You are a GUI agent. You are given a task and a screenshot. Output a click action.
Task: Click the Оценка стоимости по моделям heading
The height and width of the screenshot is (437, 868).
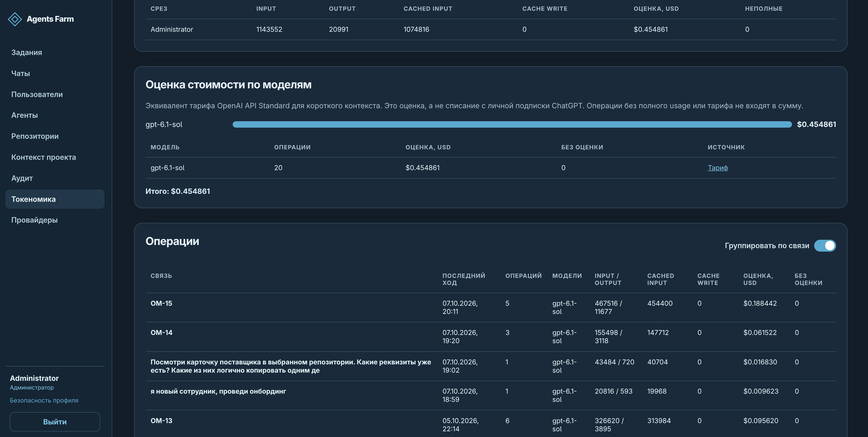point(229,85)
